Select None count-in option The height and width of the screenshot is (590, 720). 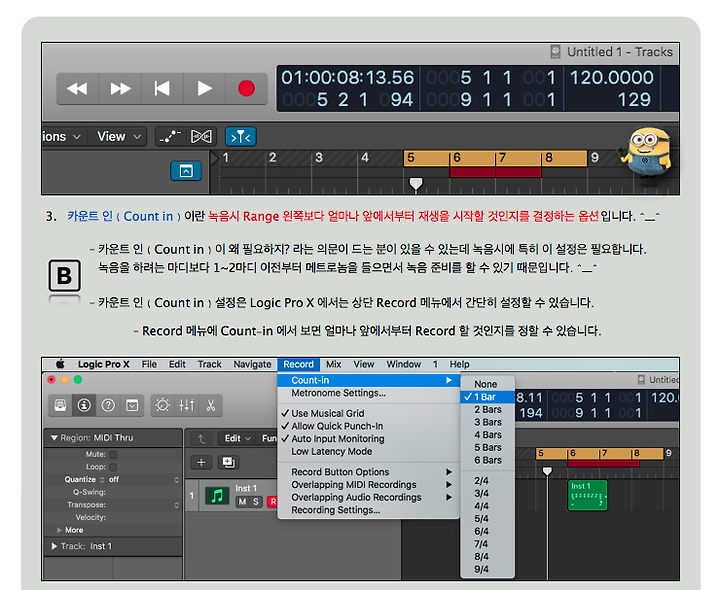point(487,384)
